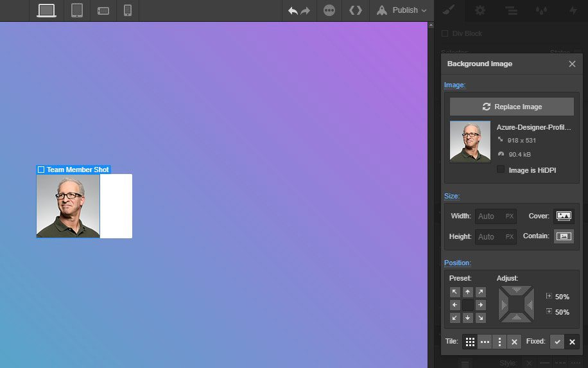
Task: Open the Publish dropdown
Action: pyautogui.click(x=402, y=10)
